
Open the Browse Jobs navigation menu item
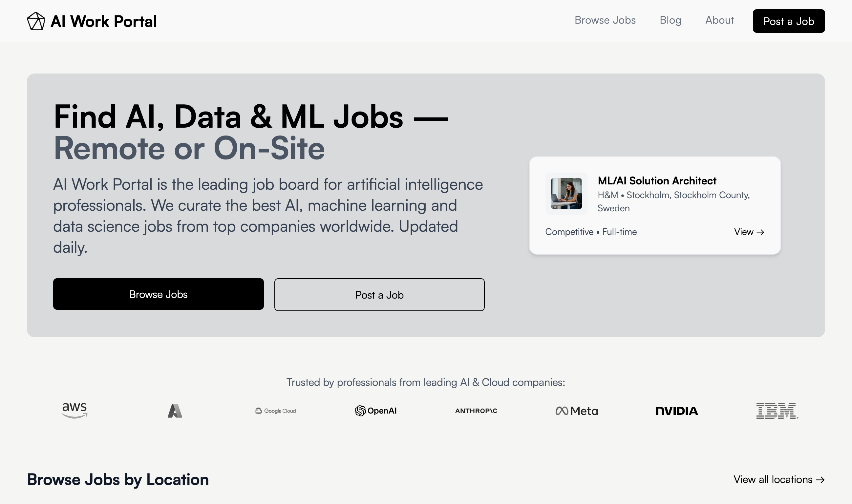pos(605,20)
